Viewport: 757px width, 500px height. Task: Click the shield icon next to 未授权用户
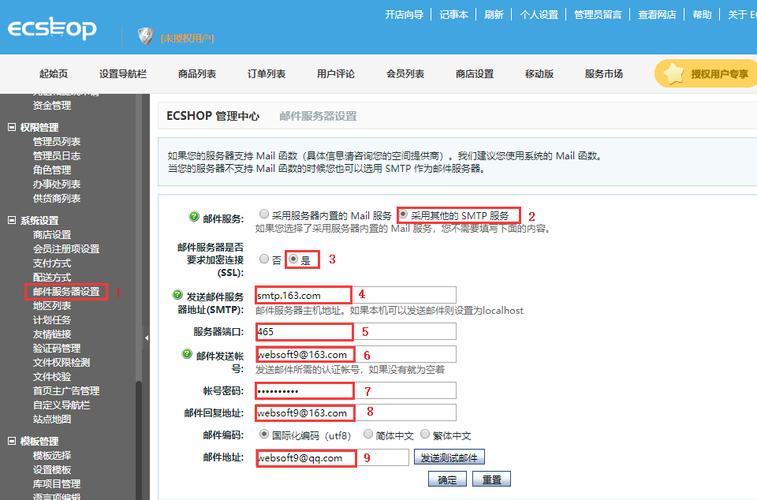tap(145, 36)
